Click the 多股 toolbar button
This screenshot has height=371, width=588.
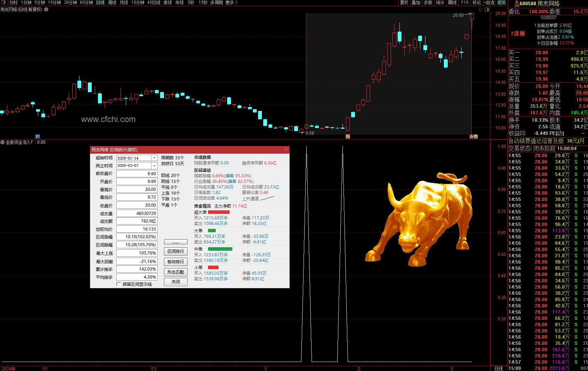pyautogui.click(x=428, y=2)
